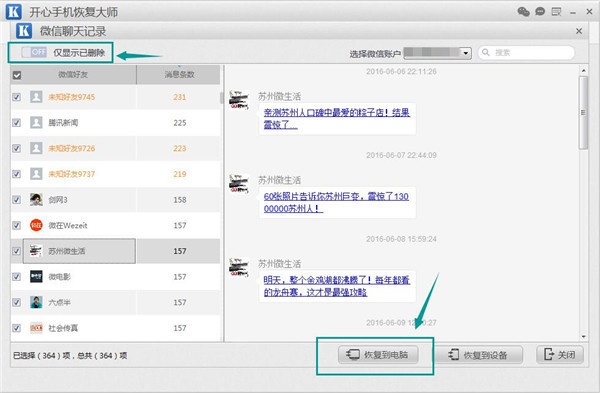This screenshot has width=600, height=393.
Task: Click the chat panel scroll up arrow
Action: click(584, 70)
